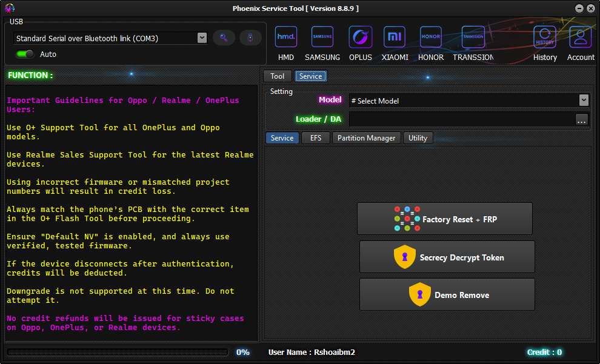Image resolution: width=600 pixels, height=364 pixels.
Task: Select the EFS sub-tab
Action: 316,138
